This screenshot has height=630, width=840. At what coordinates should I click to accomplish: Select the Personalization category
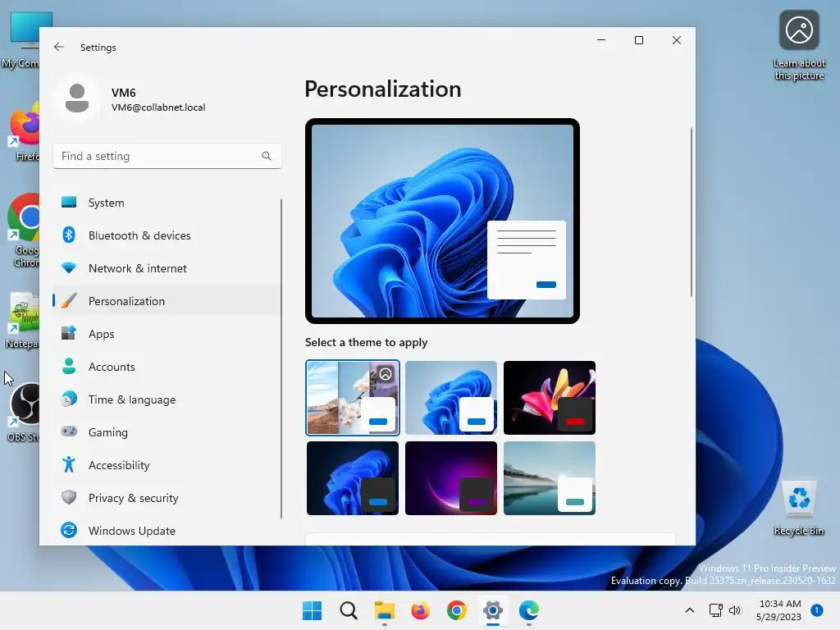(x=167, y=301)
